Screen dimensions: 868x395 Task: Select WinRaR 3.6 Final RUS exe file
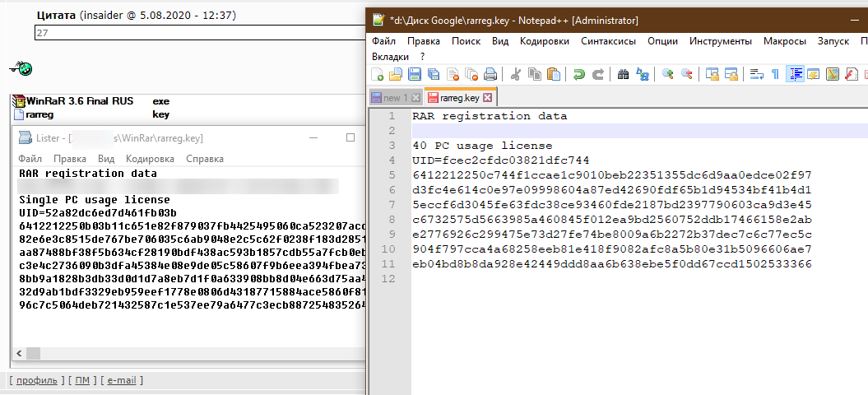pyautogui.click(x=91, y=101)
